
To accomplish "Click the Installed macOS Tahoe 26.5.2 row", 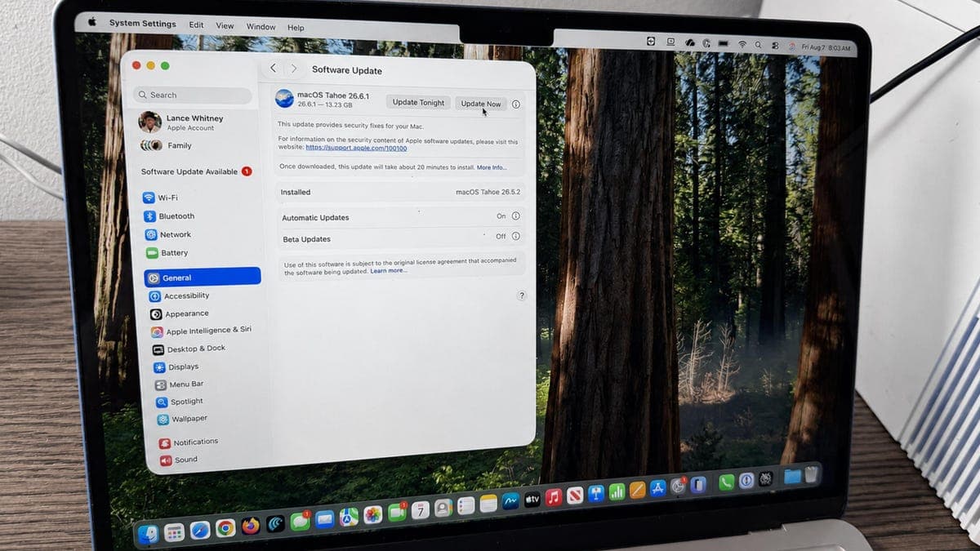I will coord(400,193).
